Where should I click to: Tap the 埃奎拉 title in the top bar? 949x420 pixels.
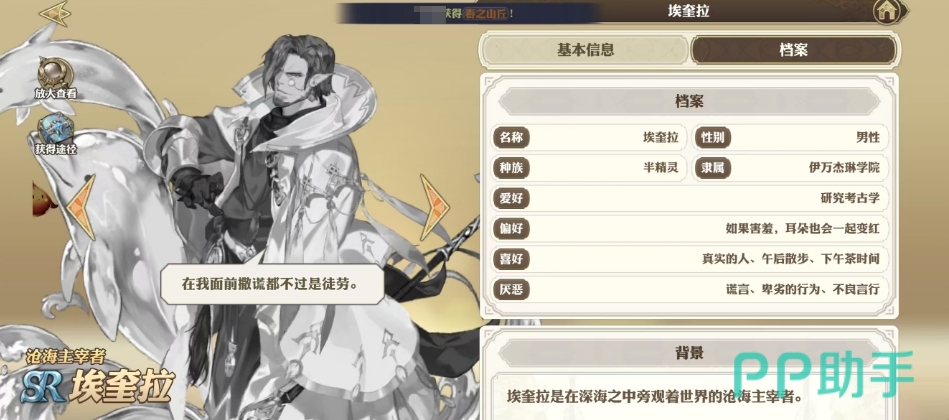[688, 11]
